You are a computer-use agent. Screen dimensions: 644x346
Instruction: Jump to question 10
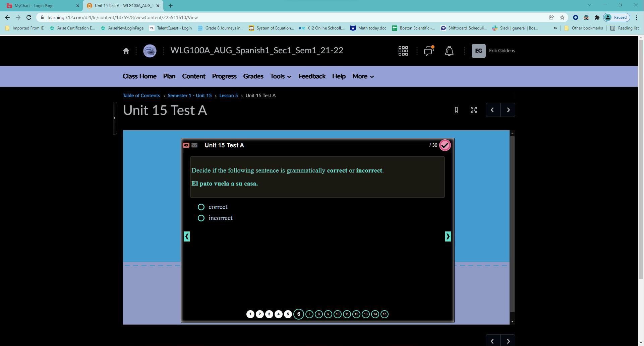pos(337,314)
